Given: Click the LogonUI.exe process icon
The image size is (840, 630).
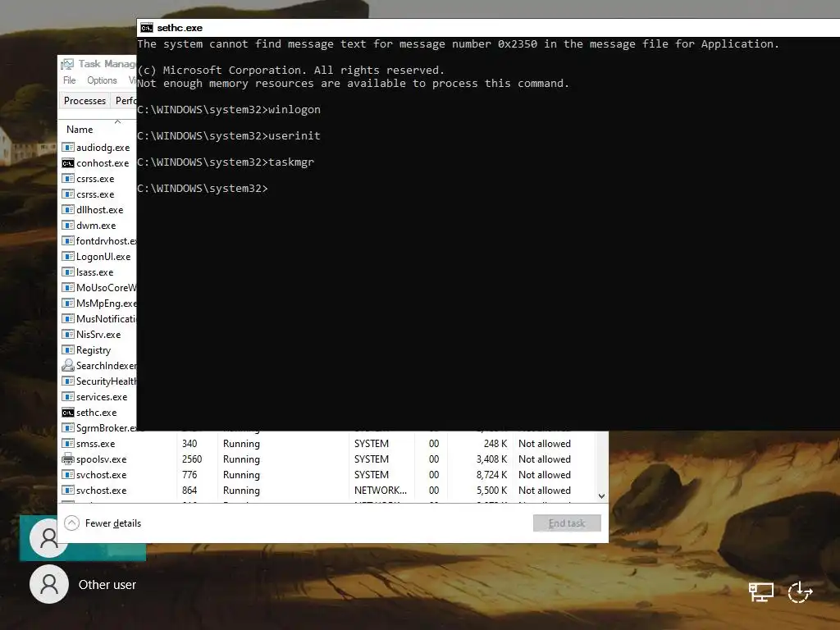Looking at the screenshot, I should (68, 256).
